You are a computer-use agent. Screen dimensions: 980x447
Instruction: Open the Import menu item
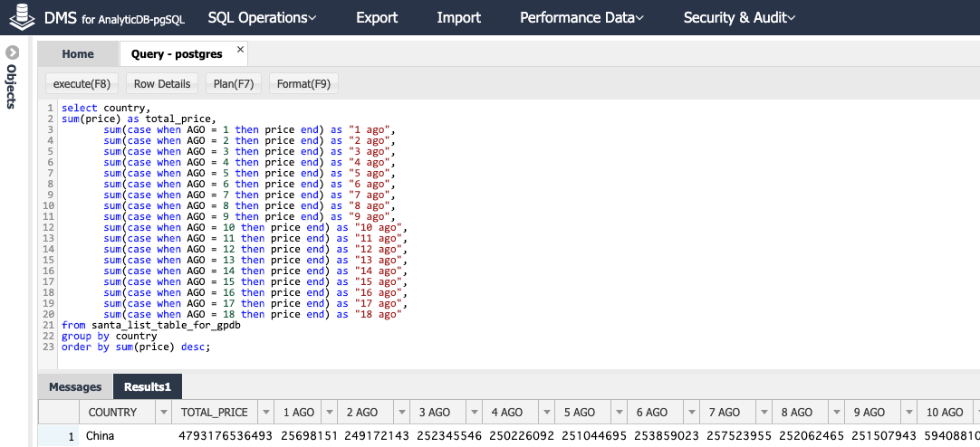click(458, 17)
